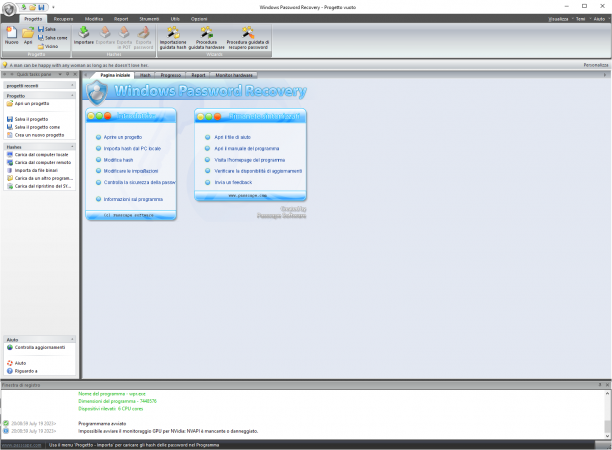Click Importa hash dal PC locale link
The image size is (612, 450).
click(x=132, y=149)
